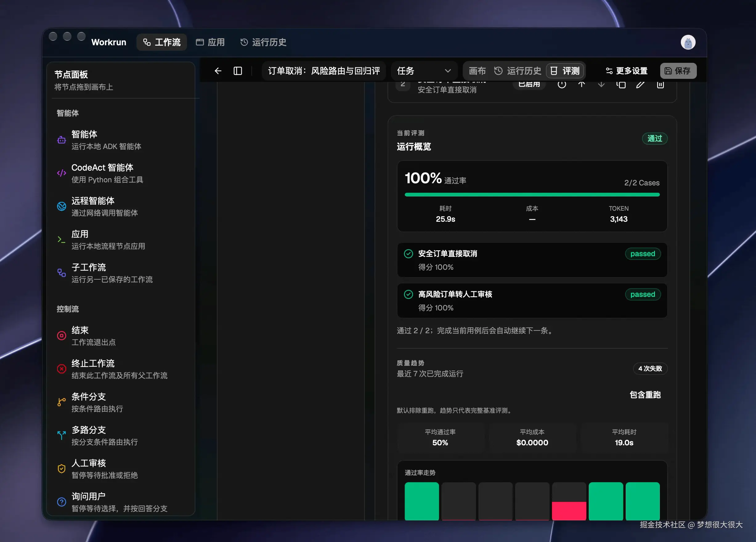The height and width of the screenshot is (542, 756).
Task: Click the 通过率走势 label
Action: (x=420, y=473)
